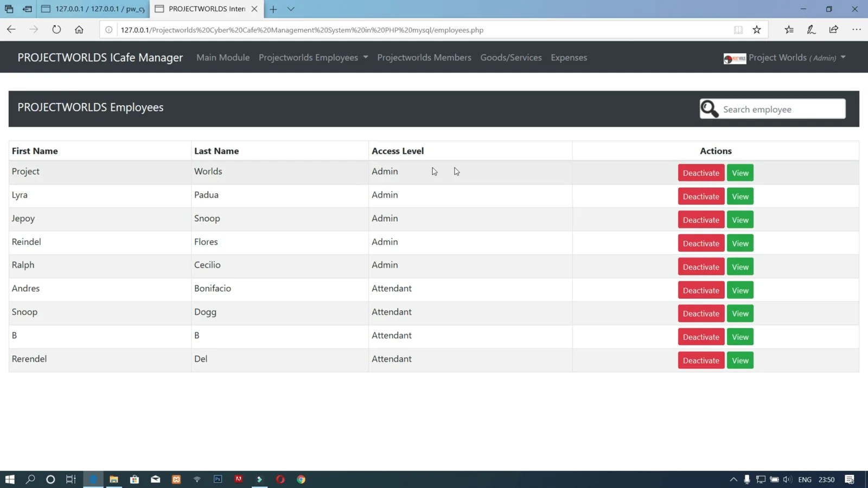Open the Opera browser from the taskbar
This screenshot has height=488, width=868.
280,479
